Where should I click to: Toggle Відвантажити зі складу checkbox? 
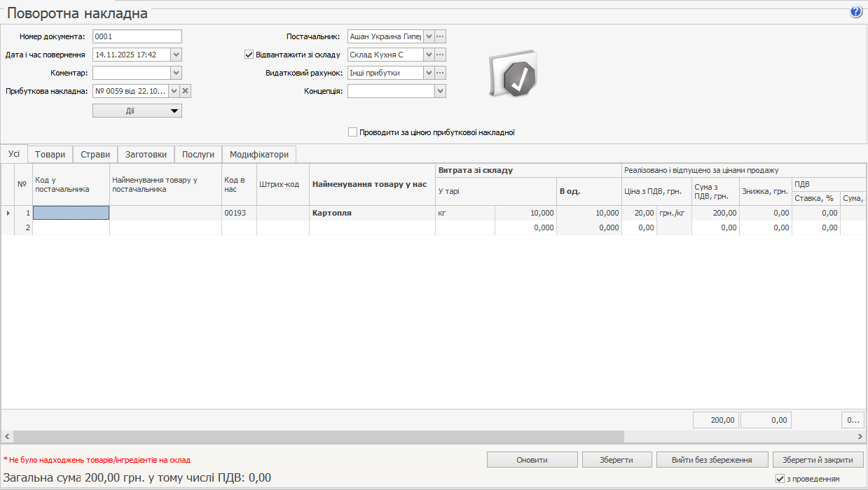[x=249, y=55]
